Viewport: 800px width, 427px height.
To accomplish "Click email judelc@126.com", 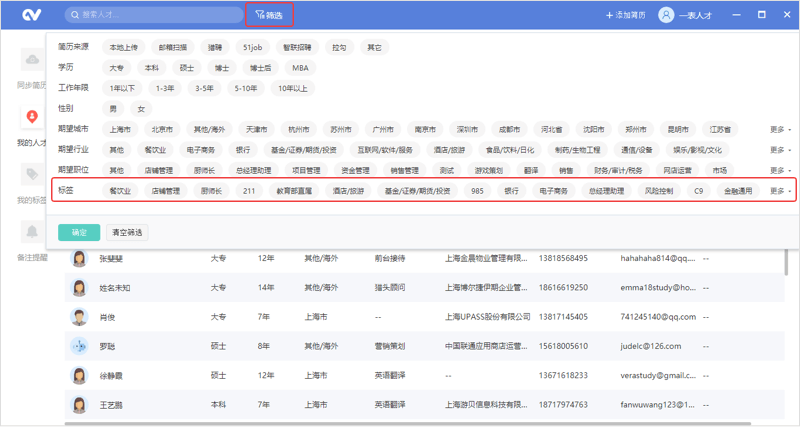I will pos(651,346).
